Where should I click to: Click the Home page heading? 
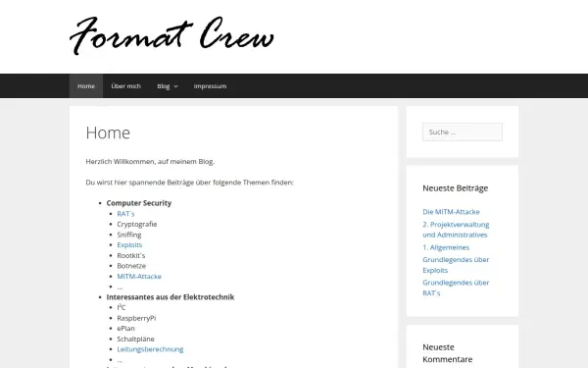coord(108,132)
